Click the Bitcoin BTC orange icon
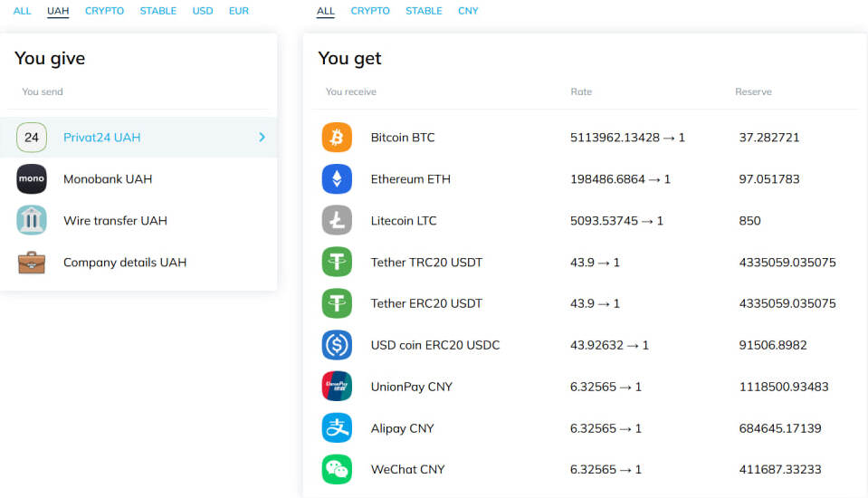 pyautogui.click(x=337, y=138)
